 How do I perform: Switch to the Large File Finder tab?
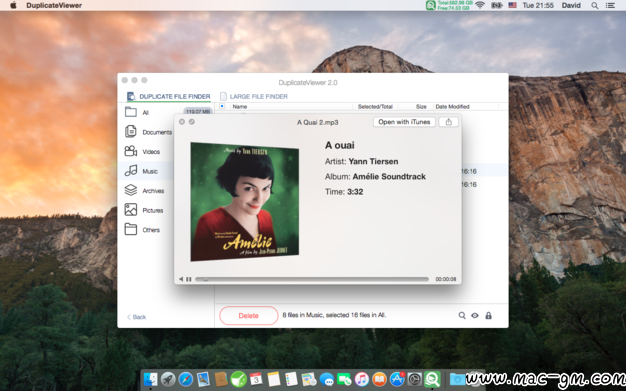(254, 96)
